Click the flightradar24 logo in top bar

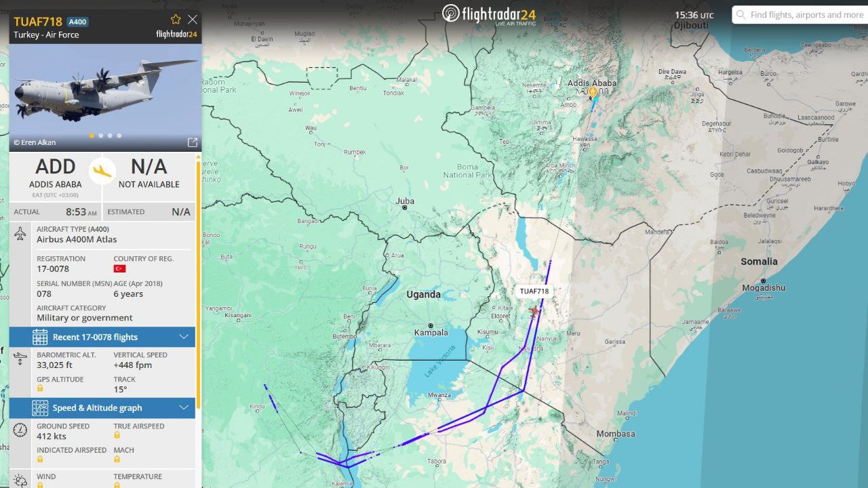pos(490,14)
